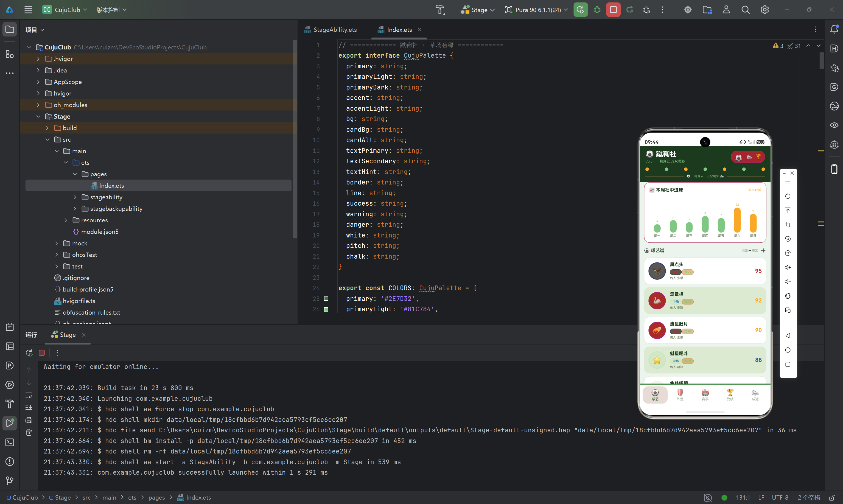Tap 赛事 tab in emulator app
This screenshot has height=504, width=843.
tap(705, 395)
